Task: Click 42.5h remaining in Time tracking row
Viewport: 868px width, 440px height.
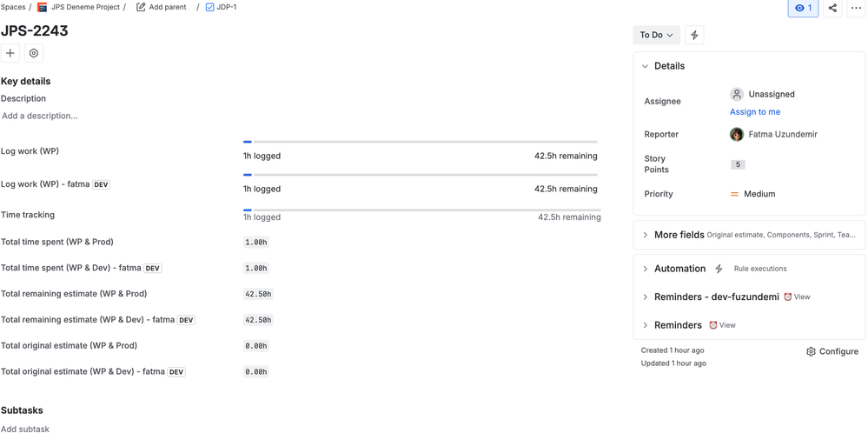Action: pos(569,217)
